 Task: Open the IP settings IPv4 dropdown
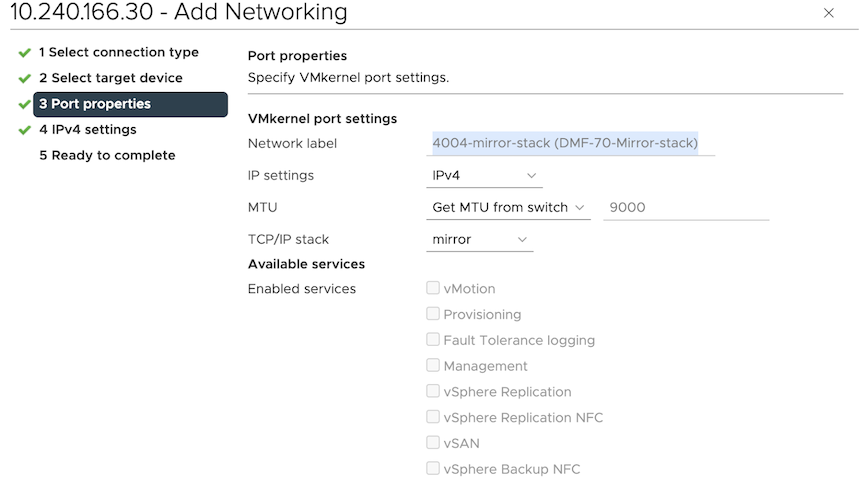[x=484, y=176]
